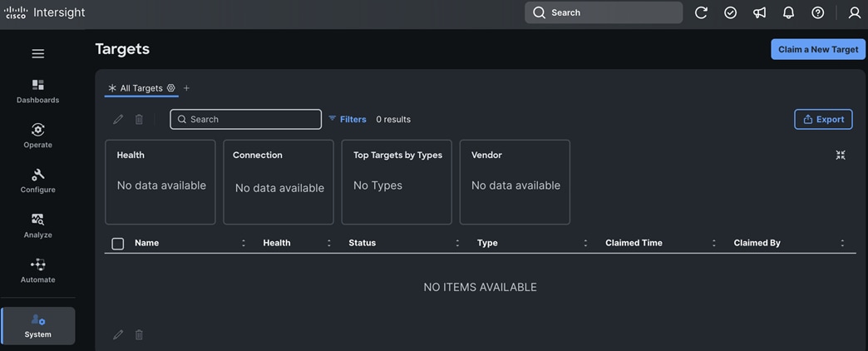This screenshot has height=351, width=868.
Task: Click the 'NO ITEMS AVAILABLE' message
Action: 480,287
